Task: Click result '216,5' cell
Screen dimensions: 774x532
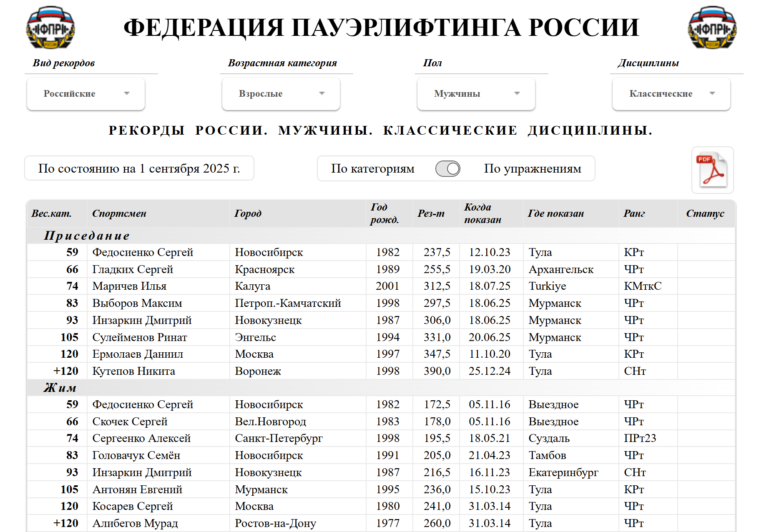Action: pyautogui.click(x=437, y=472)
